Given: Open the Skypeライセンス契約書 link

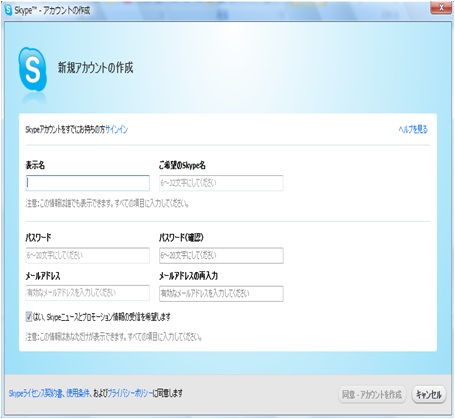Looking at the screenshot, I should [35, 394].
